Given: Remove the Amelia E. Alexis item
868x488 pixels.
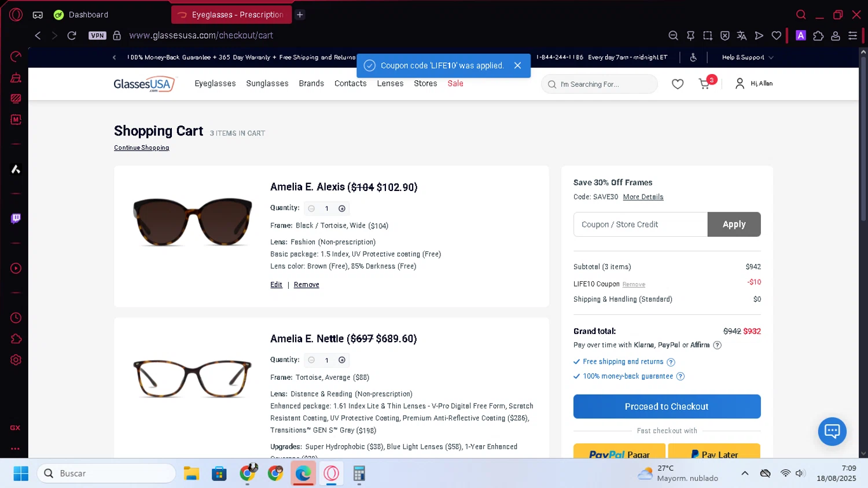Looking at the screenshot, I should 307,285.
